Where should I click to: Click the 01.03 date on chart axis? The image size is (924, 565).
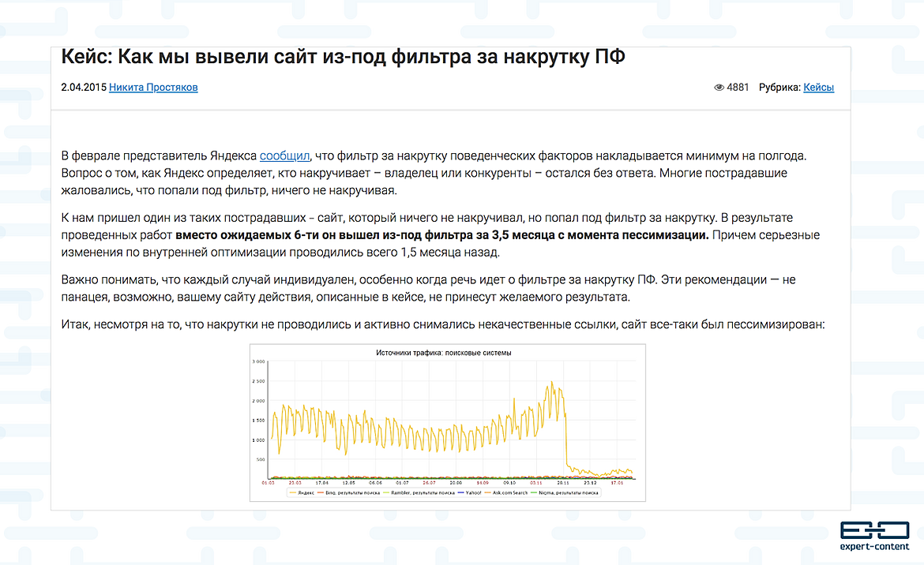(268, 482)
